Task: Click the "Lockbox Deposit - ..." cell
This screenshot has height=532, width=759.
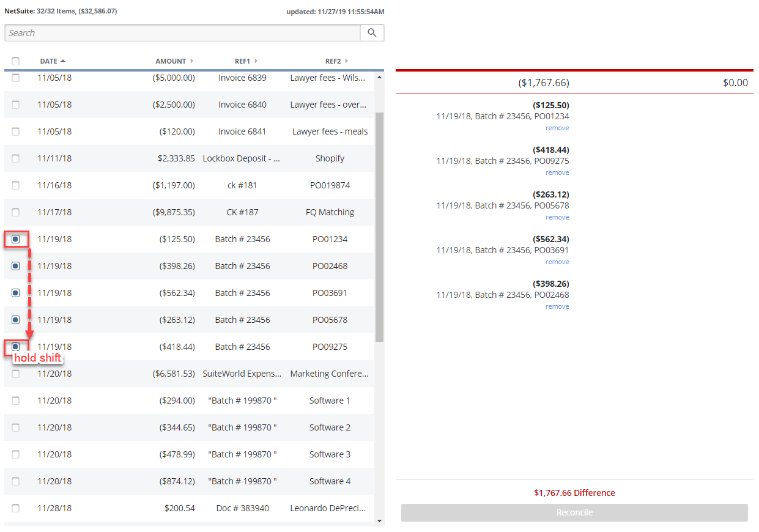Action: point(242,158)
